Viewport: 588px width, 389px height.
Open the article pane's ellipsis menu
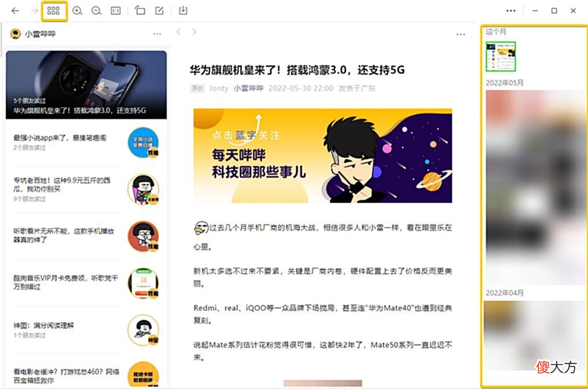point(460,34)
